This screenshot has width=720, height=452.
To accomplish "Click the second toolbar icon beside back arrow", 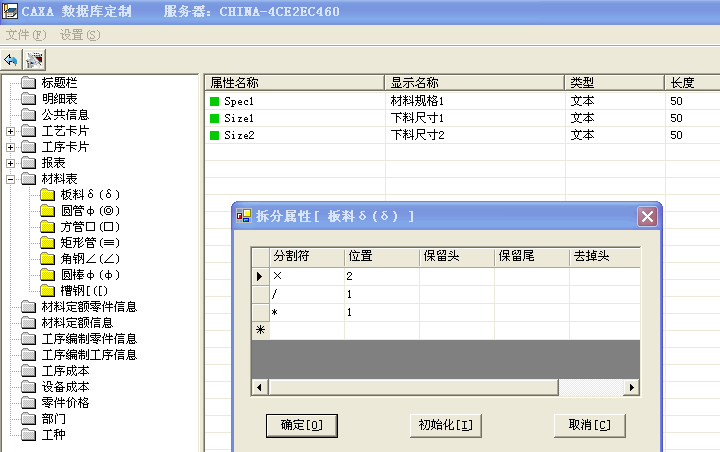I will 34,60.
